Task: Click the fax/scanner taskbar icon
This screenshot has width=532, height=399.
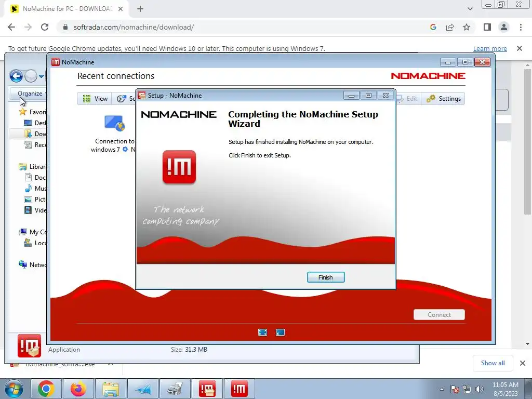Action: pyautogui.click(x=175, y=389)
